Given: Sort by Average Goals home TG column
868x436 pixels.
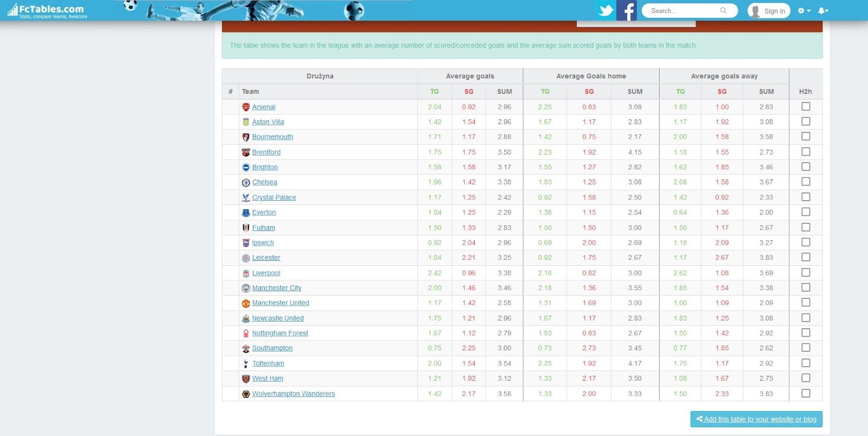Looking at the screenshot, I should click(545, 92).
